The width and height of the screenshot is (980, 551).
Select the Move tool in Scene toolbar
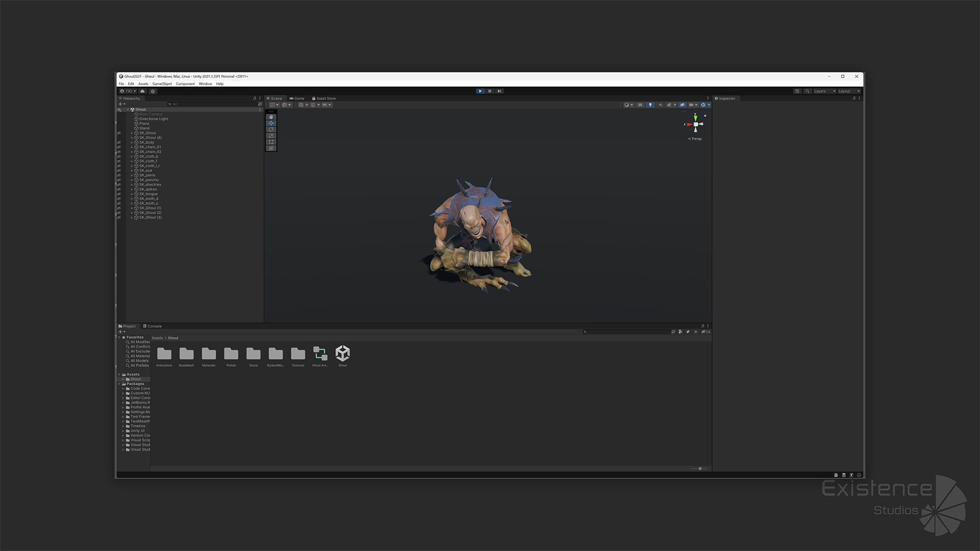click(x=271, y=123)
